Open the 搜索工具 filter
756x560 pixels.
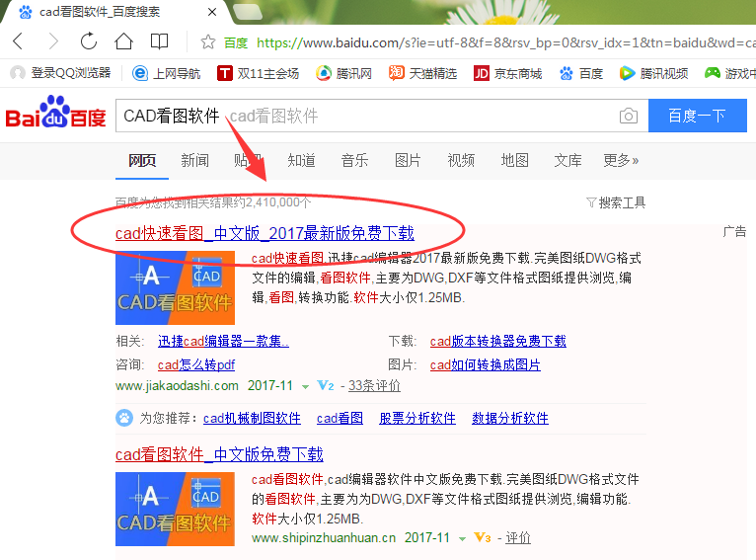pyautogui.click(x=616, y=202)
